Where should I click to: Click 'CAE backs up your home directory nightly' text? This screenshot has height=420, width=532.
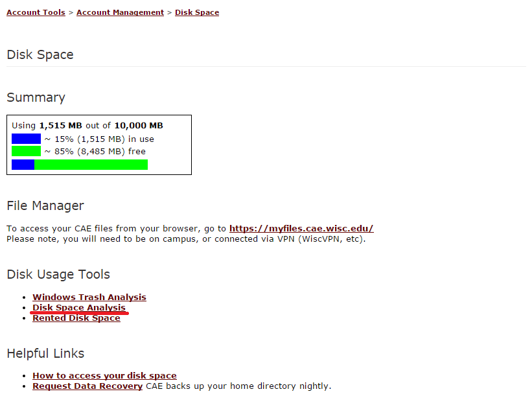coord(238,386)
